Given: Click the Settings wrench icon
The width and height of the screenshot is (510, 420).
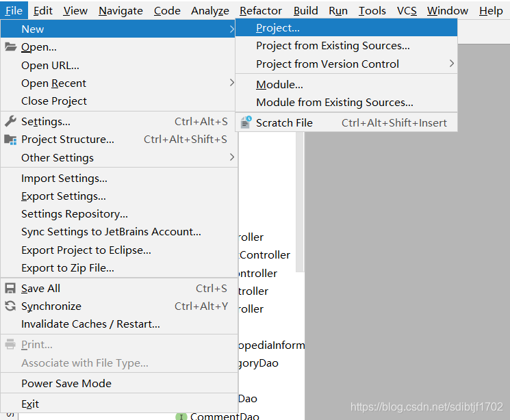Looking at the screenshot, I should [x=10, y=121].
